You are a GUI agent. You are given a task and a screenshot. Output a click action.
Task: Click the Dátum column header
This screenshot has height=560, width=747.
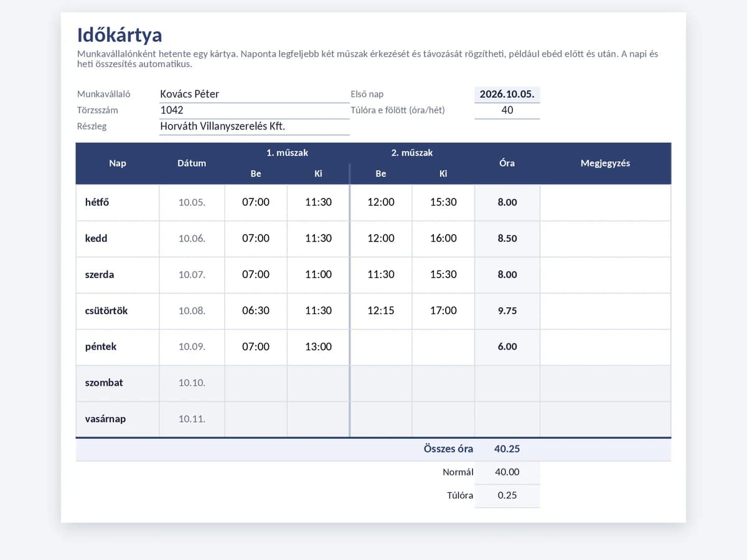[192, 163]
